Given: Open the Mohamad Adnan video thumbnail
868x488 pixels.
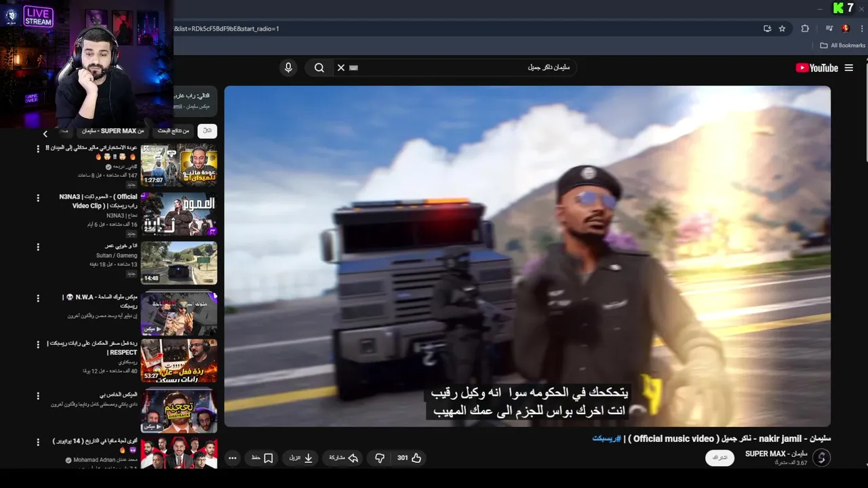Looking at the screenshot, I should 179,453.
